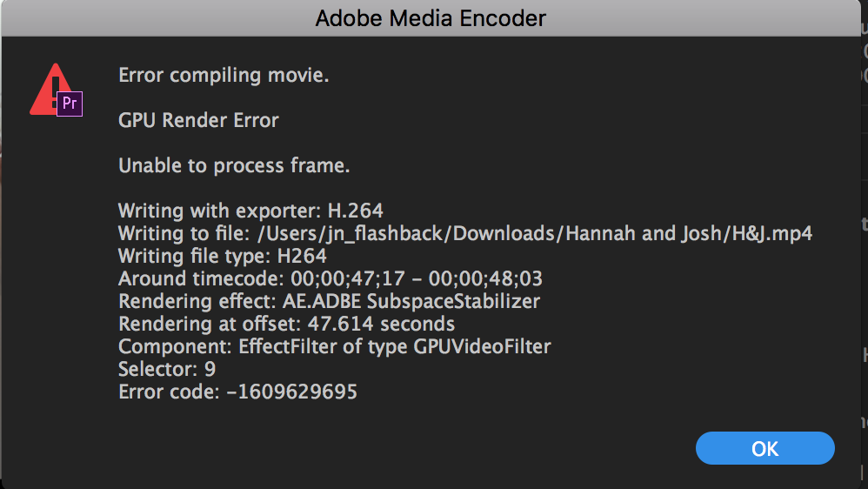Click the end timecode 00;00;48;03
Viewport: 868px width, 489px height.
pyautogui.click(x=485, y=278)
